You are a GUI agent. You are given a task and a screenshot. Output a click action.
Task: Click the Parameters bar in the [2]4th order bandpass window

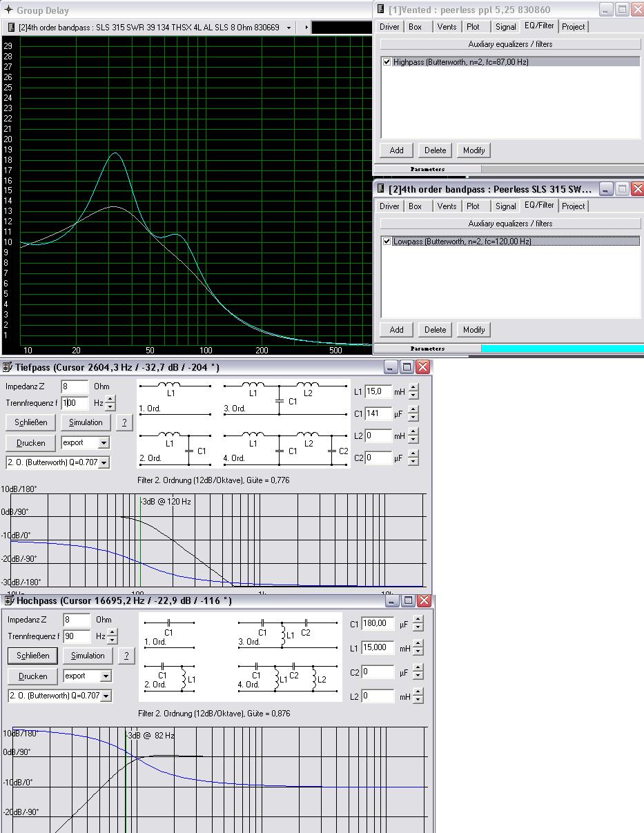(428, 349)
